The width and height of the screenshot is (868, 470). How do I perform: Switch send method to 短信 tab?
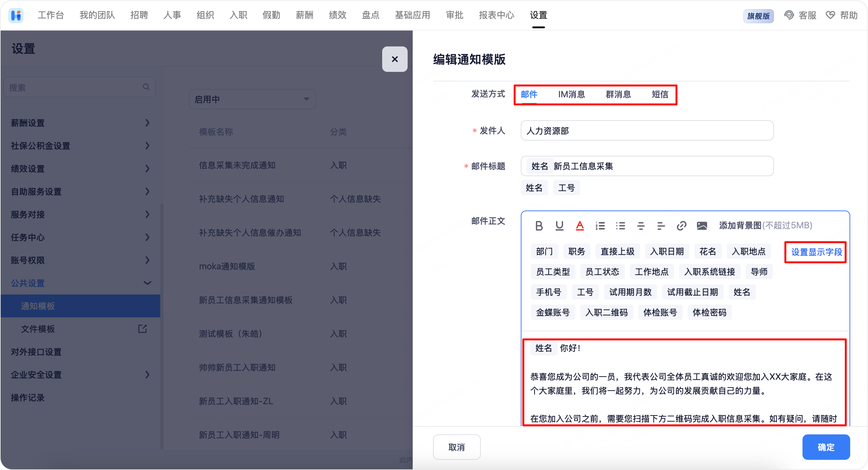(659, 94)
